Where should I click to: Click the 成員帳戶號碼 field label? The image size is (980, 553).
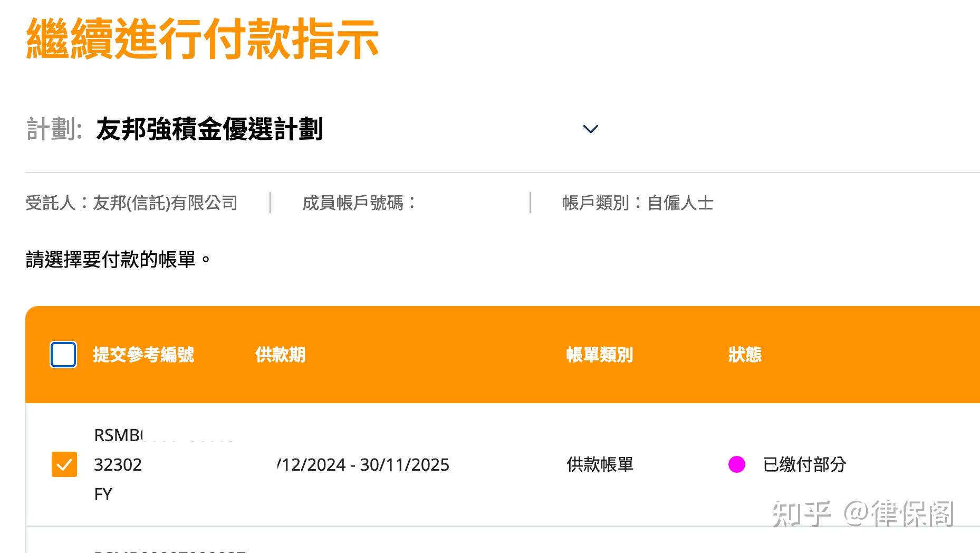point(359,203)
